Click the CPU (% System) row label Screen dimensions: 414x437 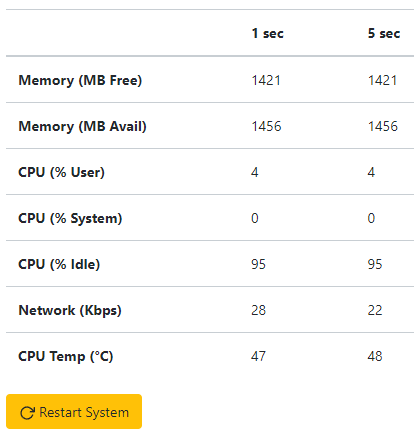(70, 218)
